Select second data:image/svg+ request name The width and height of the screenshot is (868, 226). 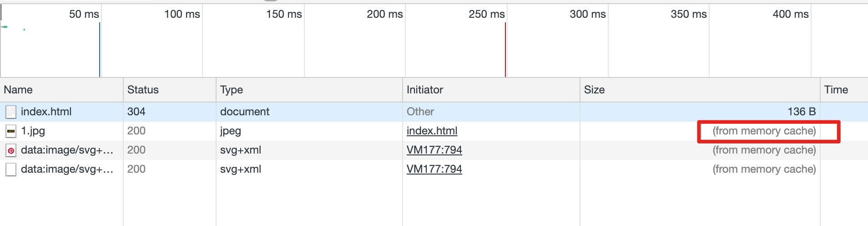pos(67,169)
